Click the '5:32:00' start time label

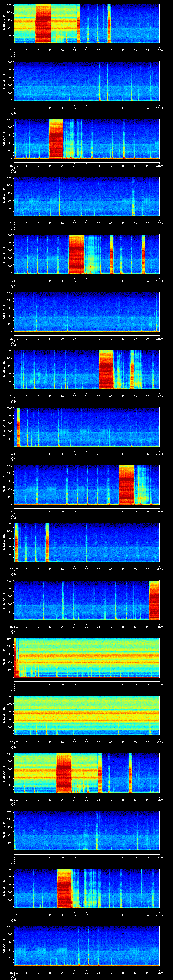pyautogui.click(x=14, y=627)
